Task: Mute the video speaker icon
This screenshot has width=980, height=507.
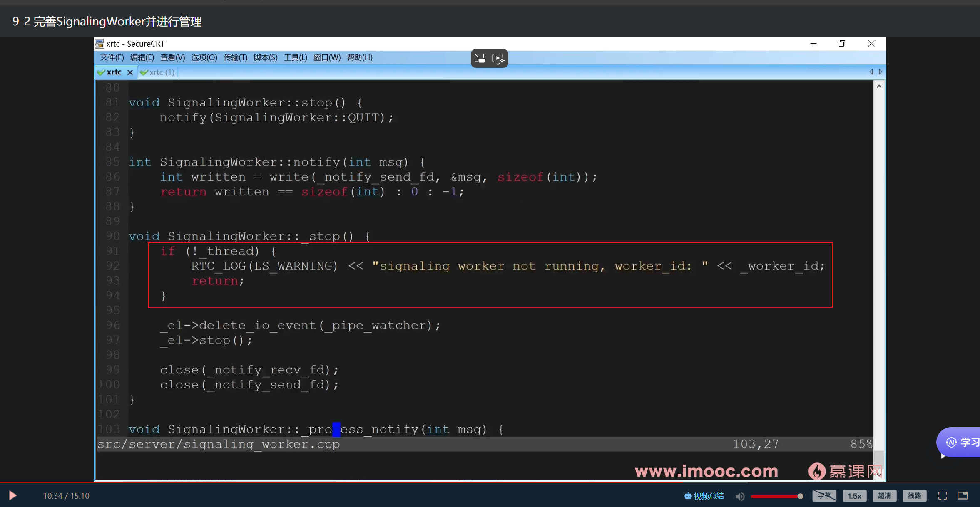Action: (740, 496)
